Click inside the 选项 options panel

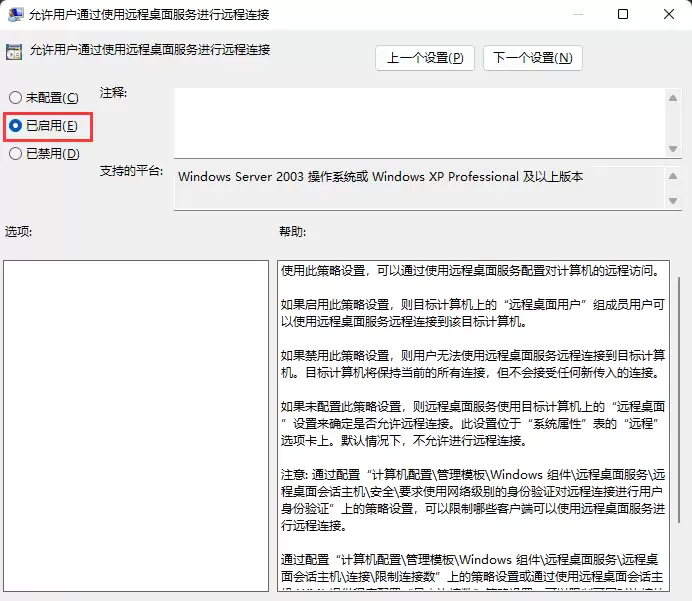[136, 426]
